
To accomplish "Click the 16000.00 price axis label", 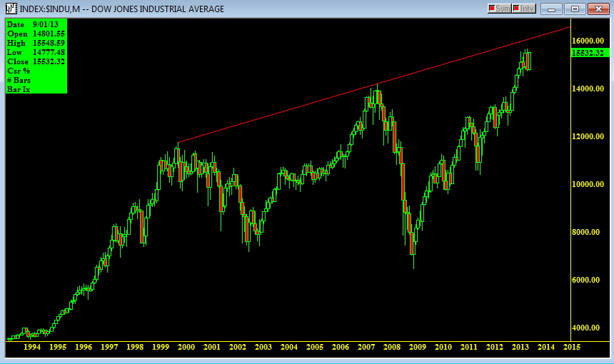I will point(588,41).
